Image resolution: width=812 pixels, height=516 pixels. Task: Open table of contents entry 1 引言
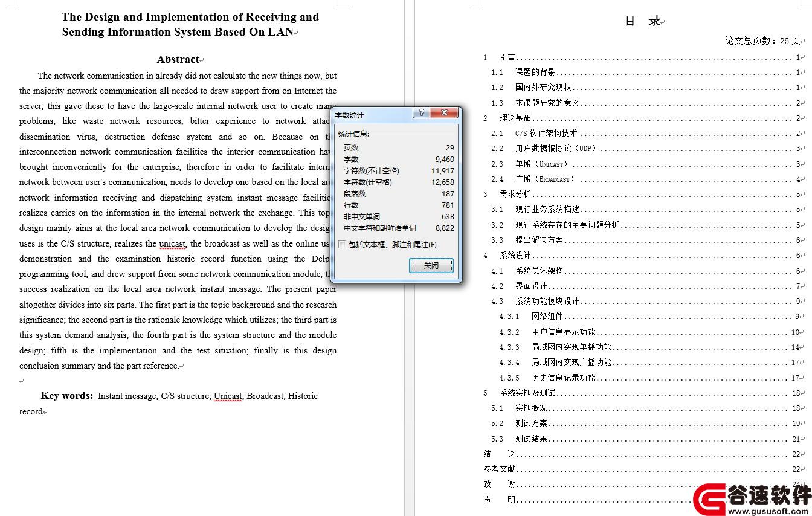pyautogui.click(x=643, y=57)
